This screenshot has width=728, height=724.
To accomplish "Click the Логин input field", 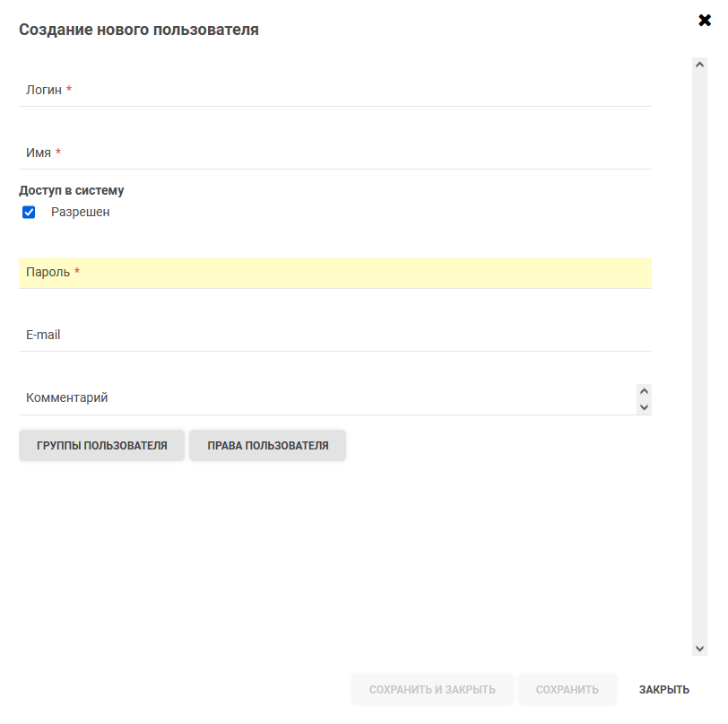I will tap(334, 91).
